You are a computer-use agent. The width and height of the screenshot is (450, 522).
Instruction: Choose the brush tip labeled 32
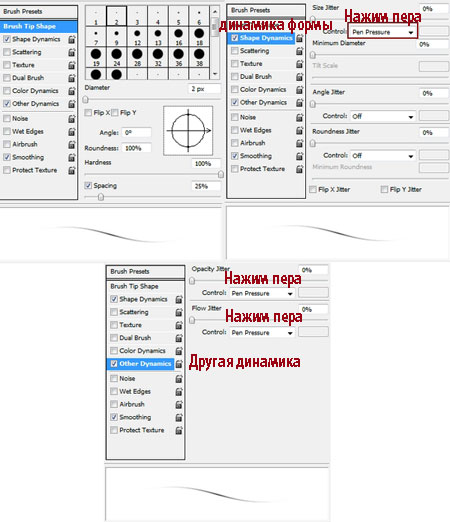[x=158, y=57]
